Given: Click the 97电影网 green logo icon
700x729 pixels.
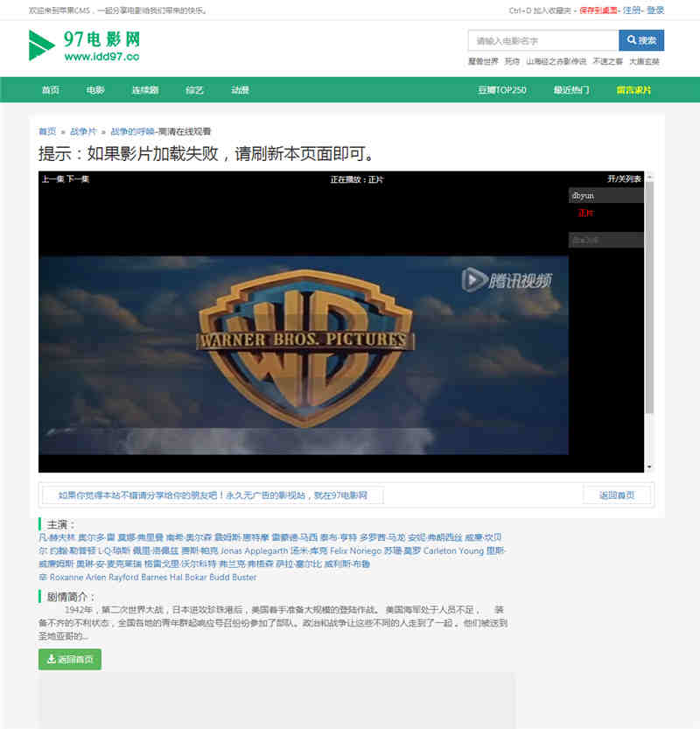Looking at the screenshot, I should pos(41,46).
